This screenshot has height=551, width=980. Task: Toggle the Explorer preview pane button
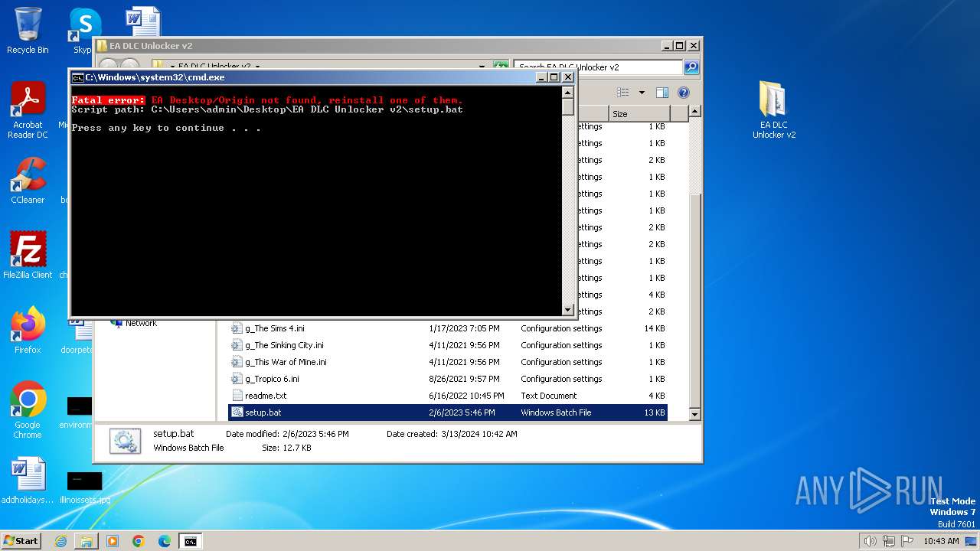(x=662, y=93)
